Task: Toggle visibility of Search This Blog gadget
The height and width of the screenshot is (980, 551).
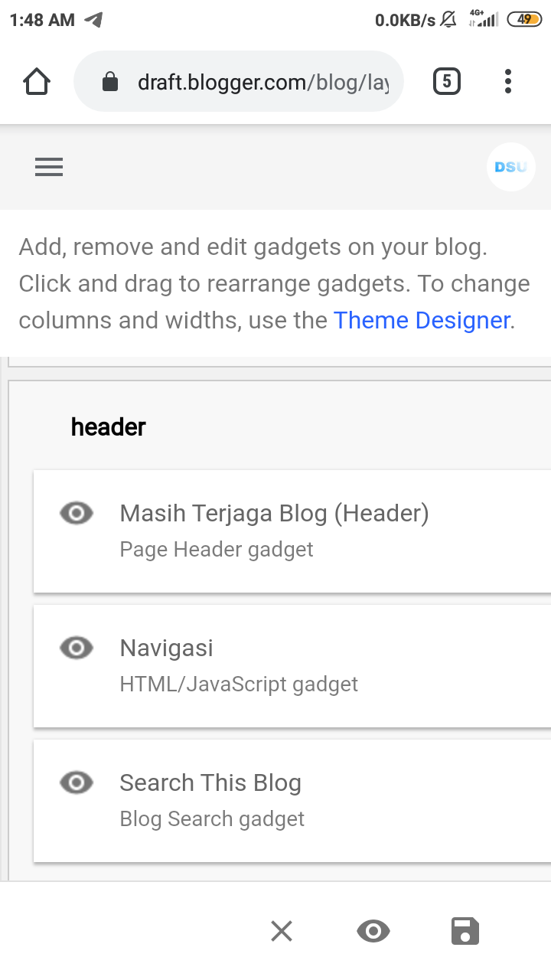Action: tap(77, 782)
